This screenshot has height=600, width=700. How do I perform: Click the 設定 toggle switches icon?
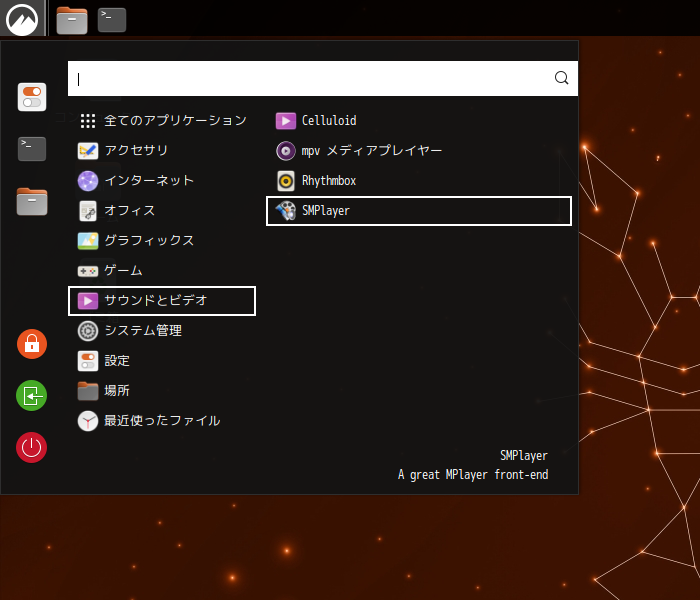[88, 361]
